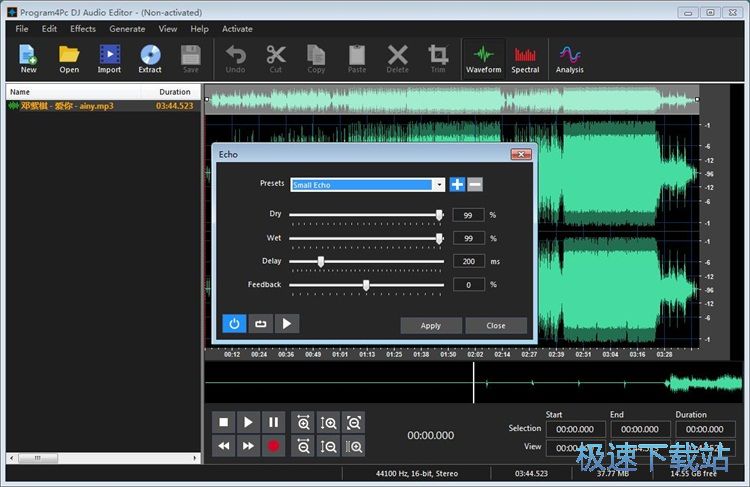This screenshot has width=750, height=487.
Task: Click Close in the Echo dialog
Action: (496, 326)
